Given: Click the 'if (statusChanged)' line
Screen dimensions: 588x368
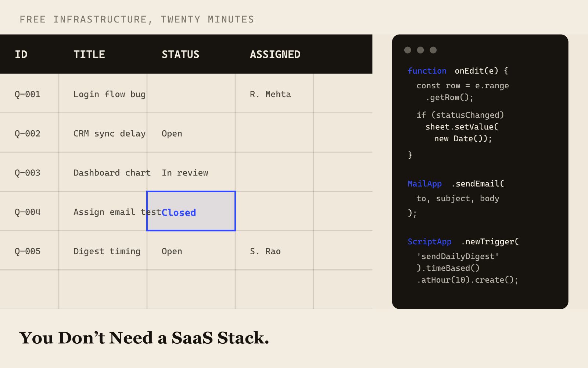Looking at the screenshot, I should click(x=460, y=115).
